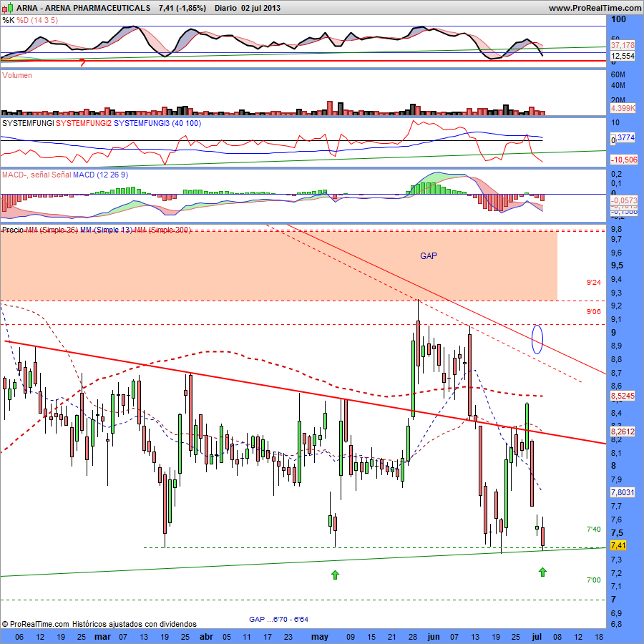Click the GAP ...6'70 - 6'64 note
Screen dimensions: 644x644
[278, 619]
